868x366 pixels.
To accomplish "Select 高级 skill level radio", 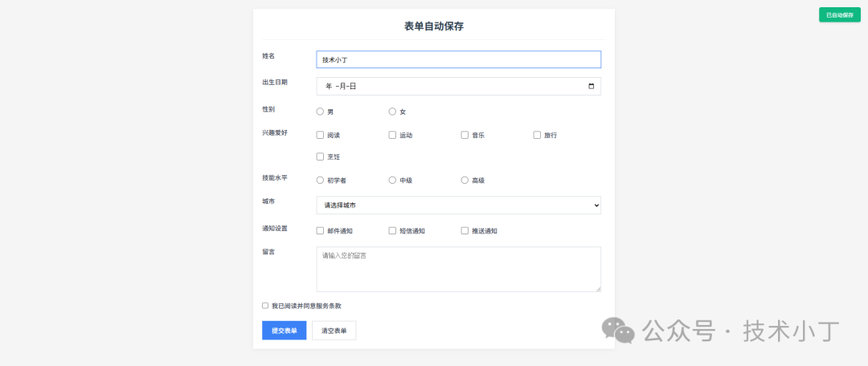I will pos(465,181).
